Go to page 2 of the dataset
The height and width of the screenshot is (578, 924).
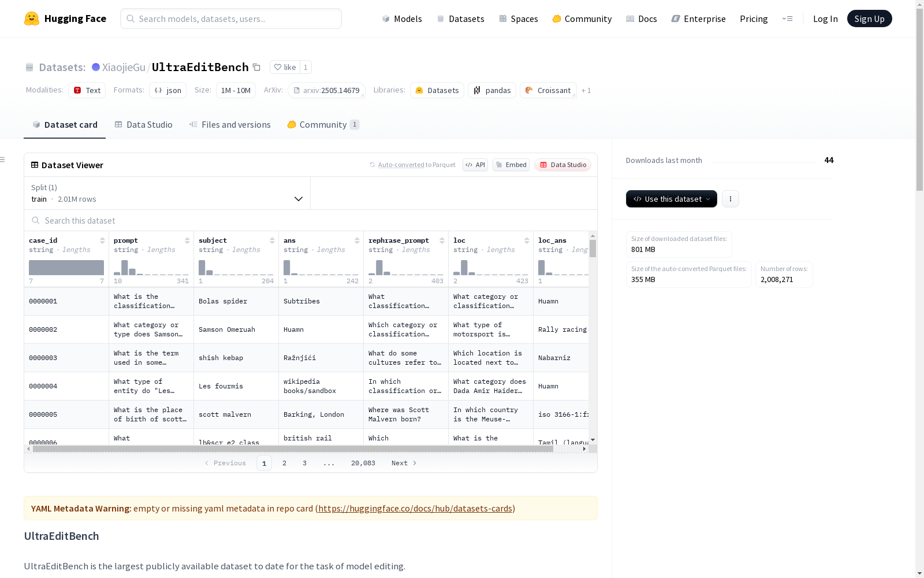point(284,463)
